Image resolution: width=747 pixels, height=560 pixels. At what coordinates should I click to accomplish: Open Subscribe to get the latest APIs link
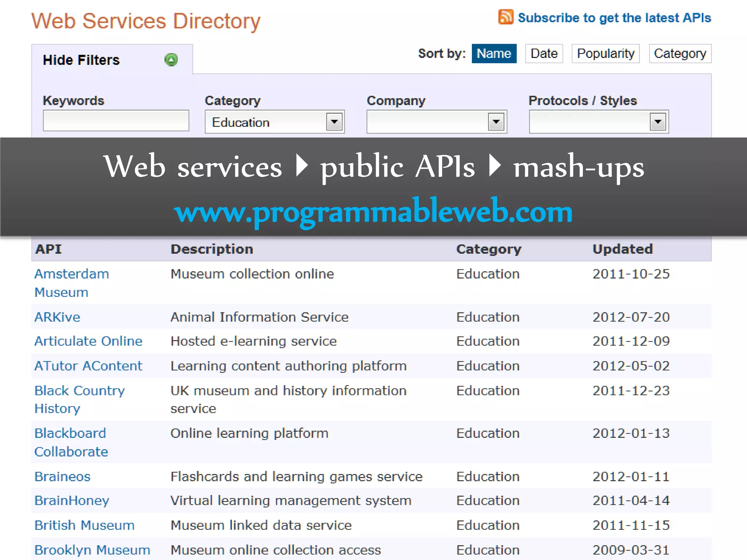click(x=614, y=17)
